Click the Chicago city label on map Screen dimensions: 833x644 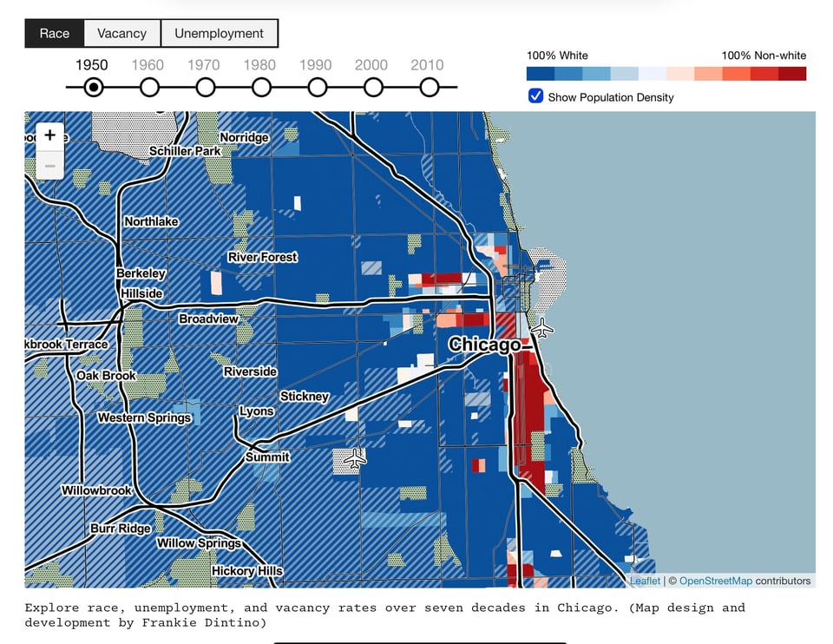(484, 345)
